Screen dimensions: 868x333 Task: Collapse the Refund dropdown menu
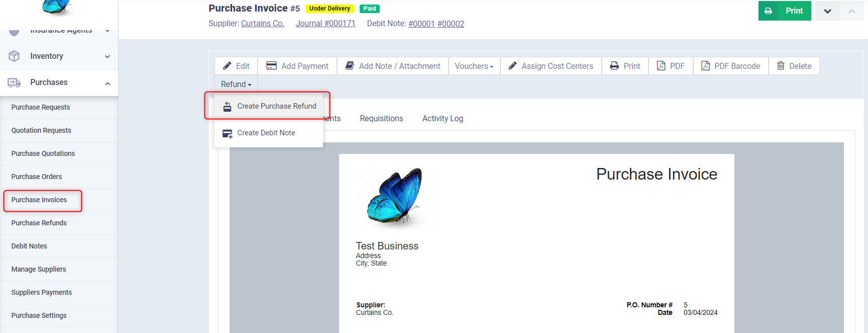pos(236,85)
